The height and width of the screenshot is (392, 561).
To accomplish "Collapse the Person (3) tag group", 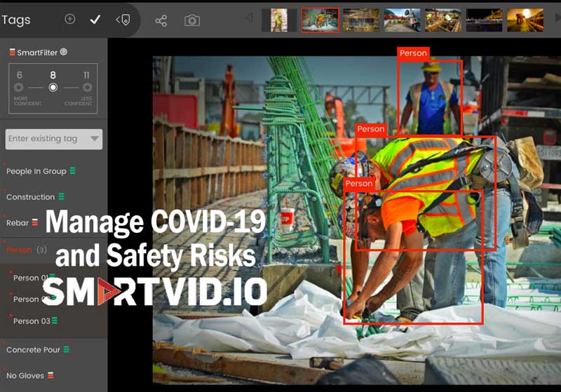I will coord(26,250).
